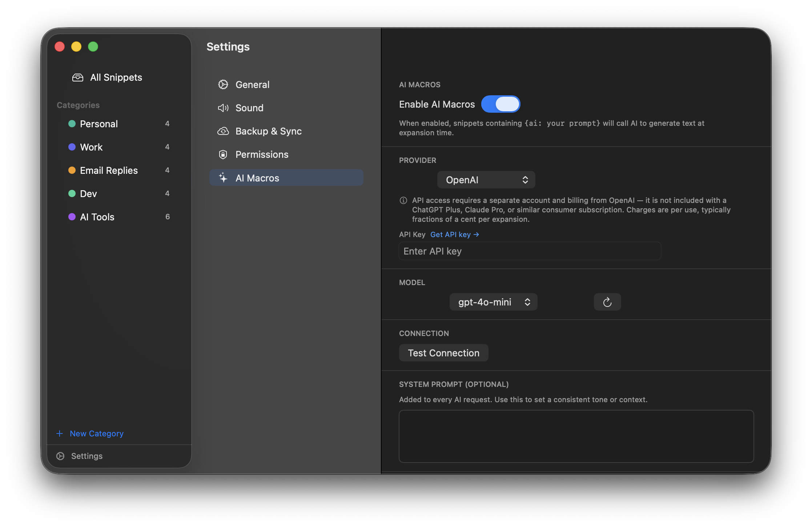
Task: Select the Email Replies category
Action: (109, 170)
